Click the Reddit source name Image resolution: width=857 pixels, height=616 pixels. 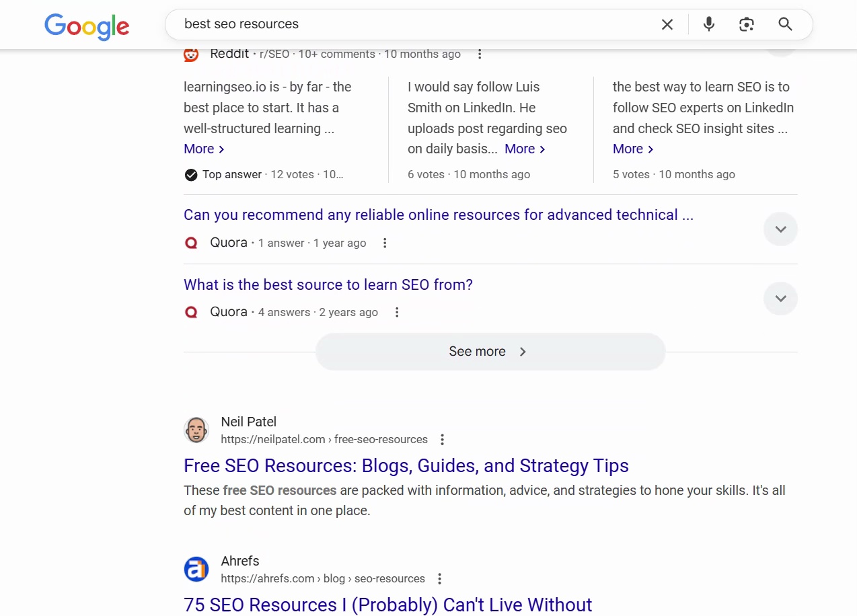(229, 54)
